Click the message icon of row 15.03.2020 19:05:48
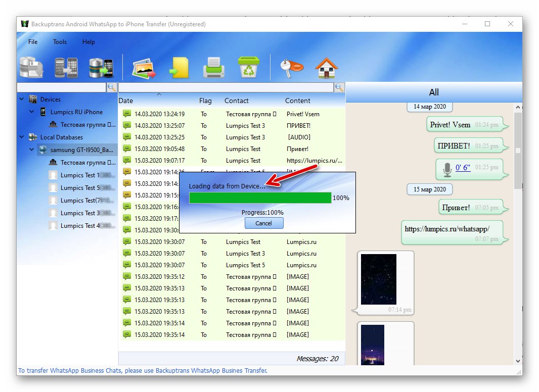This screenshot has height=392, width=539. [127, 149]
